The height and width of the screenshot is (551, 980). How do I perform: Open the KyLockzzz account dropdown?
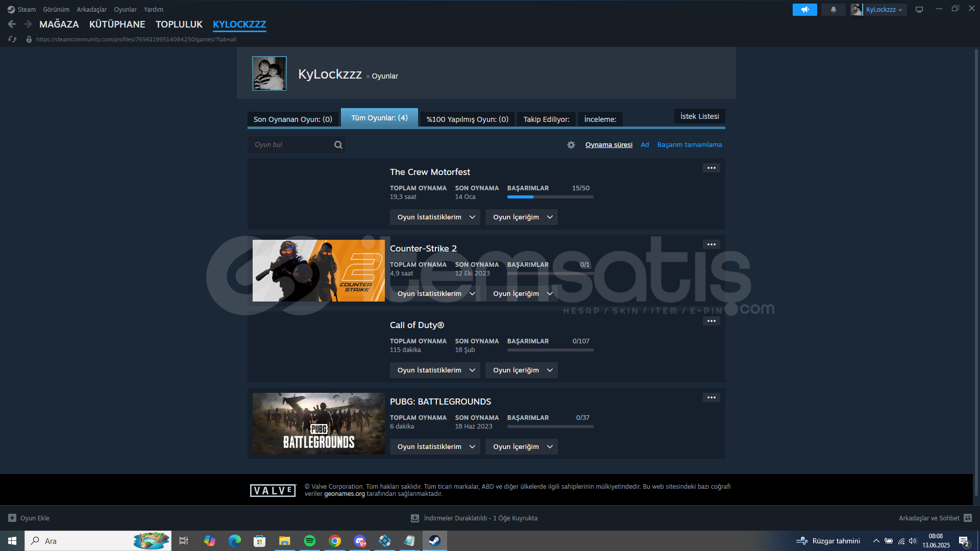pyautogui.click(x=884, y=10)
